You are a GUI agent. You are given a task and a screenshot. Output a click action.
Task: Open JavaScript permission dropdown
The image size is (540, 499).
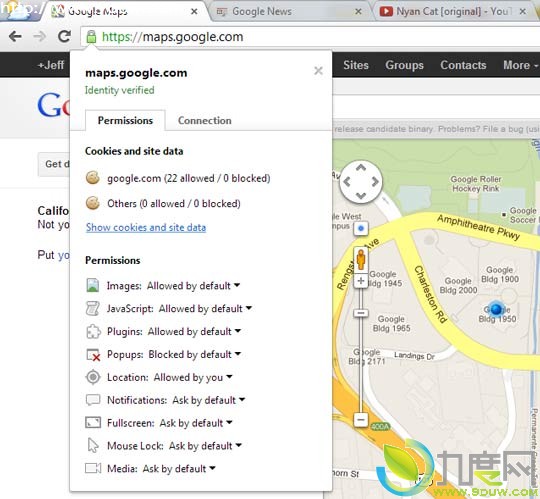(x=205, y=308)
